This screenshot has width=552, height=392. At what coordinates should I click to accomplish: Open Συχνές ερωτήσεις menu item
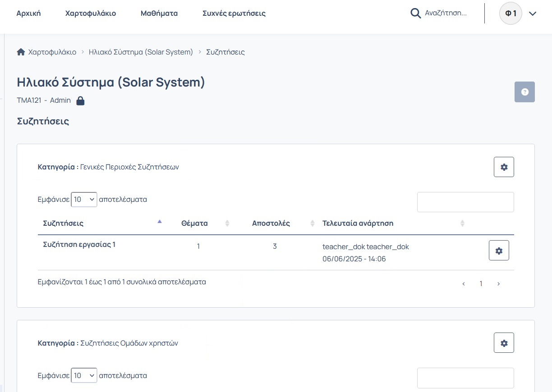click(234, 14)
